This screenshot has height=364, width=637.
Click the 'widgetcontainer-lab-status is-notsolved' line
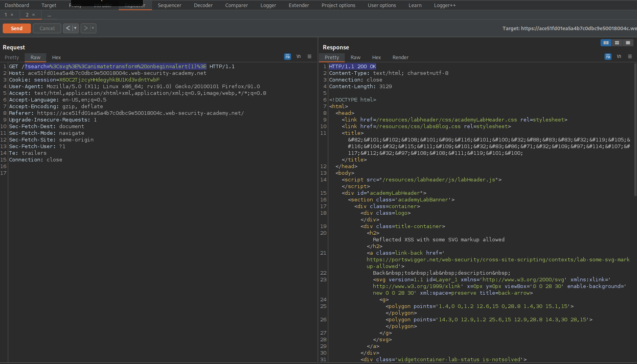[443, 360]
